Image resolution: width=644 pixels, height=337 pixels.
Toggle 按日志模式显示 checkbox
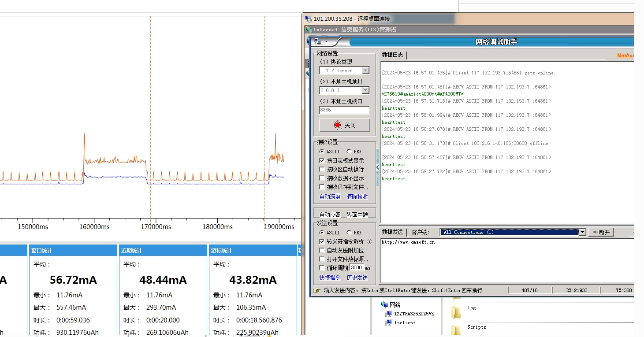[322, 160]
